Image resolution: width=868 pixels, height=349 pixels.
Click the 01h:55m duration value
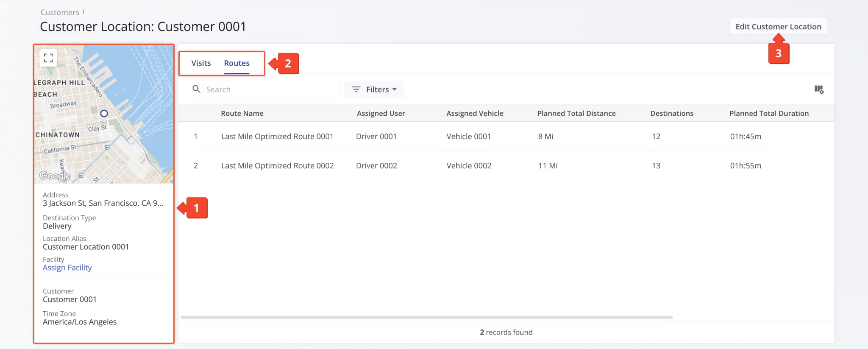746,166
